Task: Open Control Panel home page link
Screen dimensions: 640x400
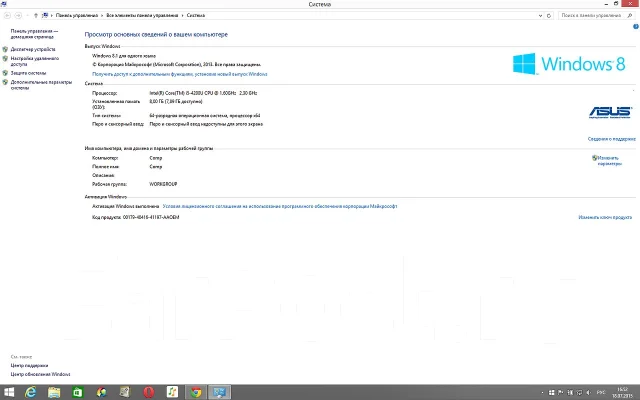Action: click(x=34, y=34)
